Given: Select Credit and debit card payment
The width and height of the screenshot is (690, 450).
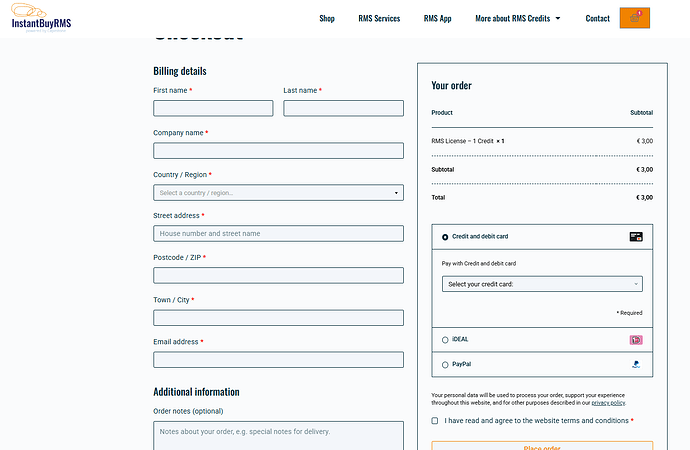Looking at the screenshot, I should pyautogui.click(x=445, y=237).
